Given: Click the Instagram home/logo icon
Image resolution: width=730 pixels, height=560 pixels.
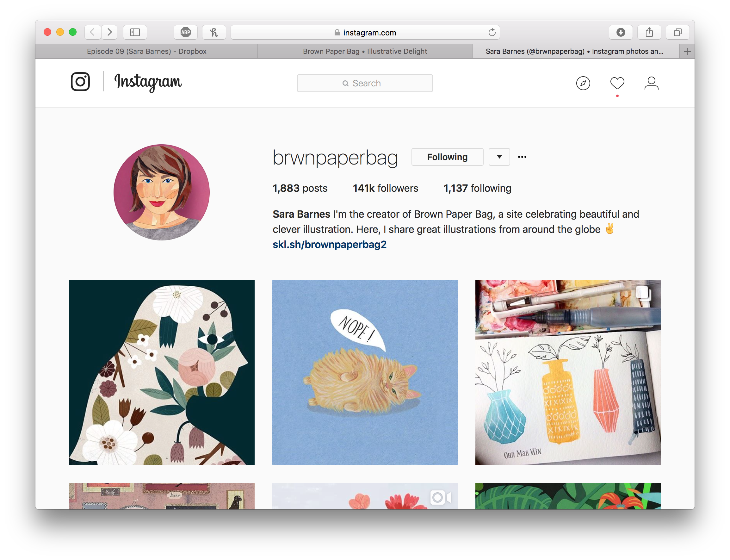Looking at the screenshot, I should pyautogui.click(x=81, y=82).
